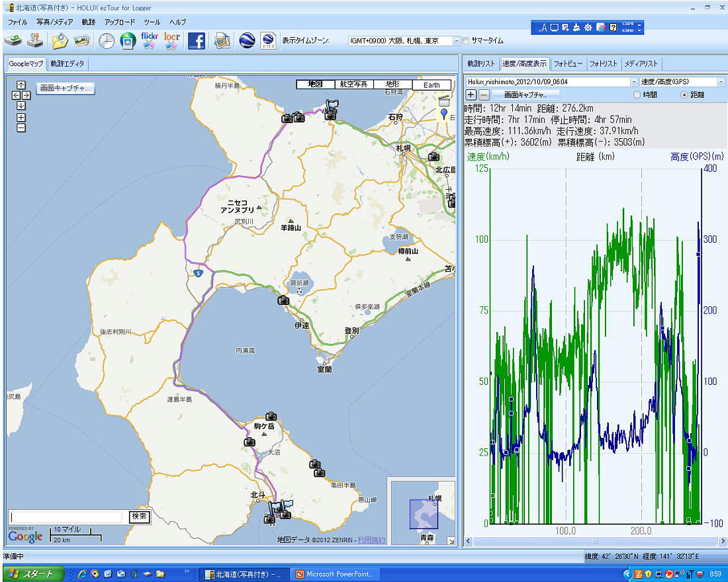Screen dimensions: 728x582
Task: Open the Flickr upload tool
Action: point(149,41)
